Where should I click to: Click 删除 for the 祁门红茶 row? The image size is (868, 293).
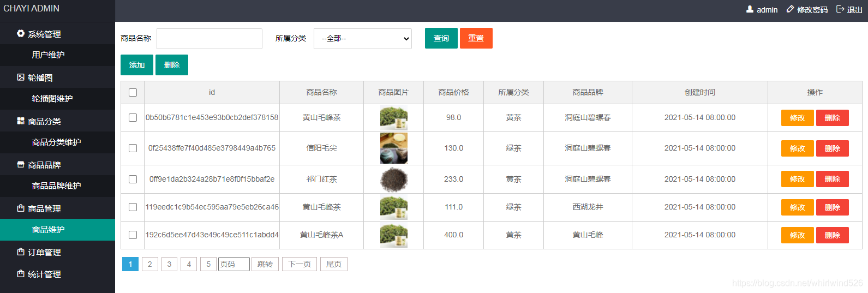point(833,179)
